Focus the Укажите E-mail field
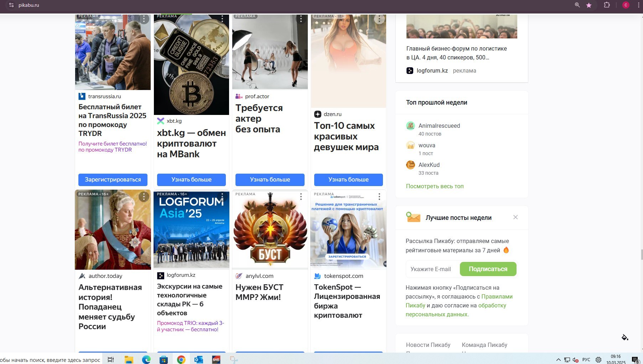 [432, 269]
